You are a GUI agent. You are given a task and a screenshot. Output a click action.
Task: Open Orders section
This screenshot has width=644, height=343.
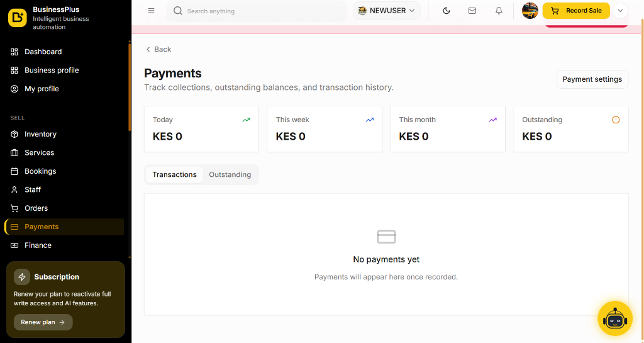[x=65, y=208]
